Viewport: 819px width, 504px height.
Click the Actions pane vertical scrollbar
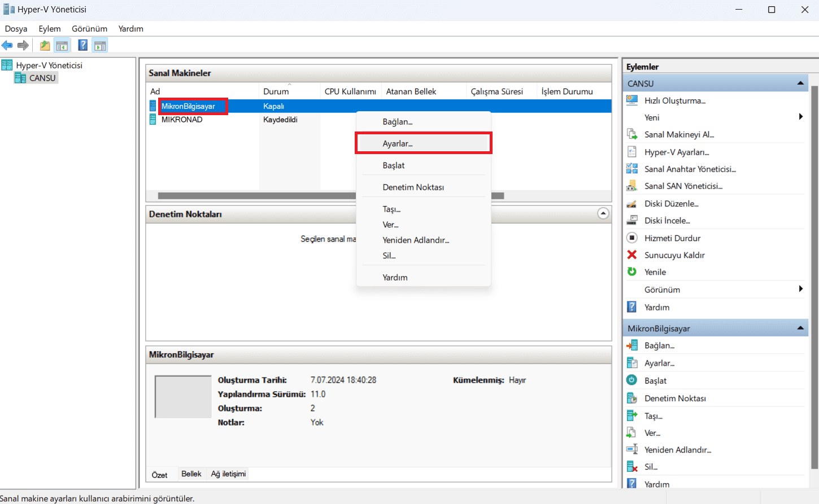pos(814,277)
